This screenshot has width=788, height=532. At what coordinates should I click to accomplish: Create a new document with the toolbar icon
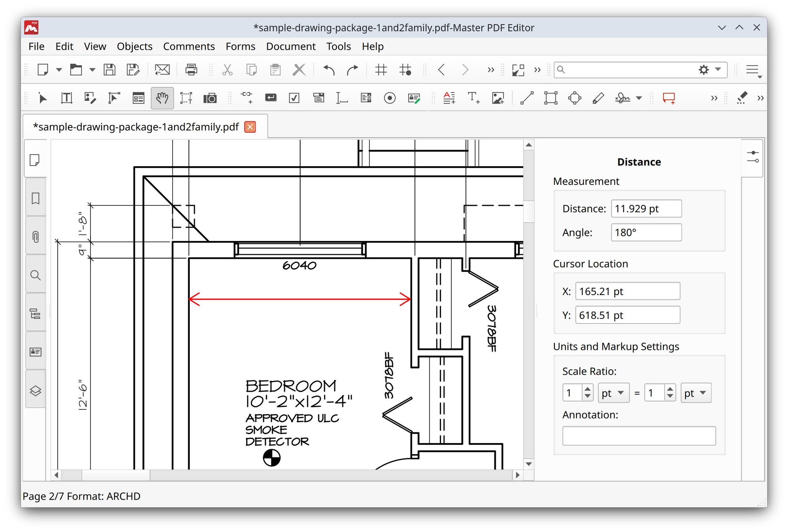click(43, 70)
